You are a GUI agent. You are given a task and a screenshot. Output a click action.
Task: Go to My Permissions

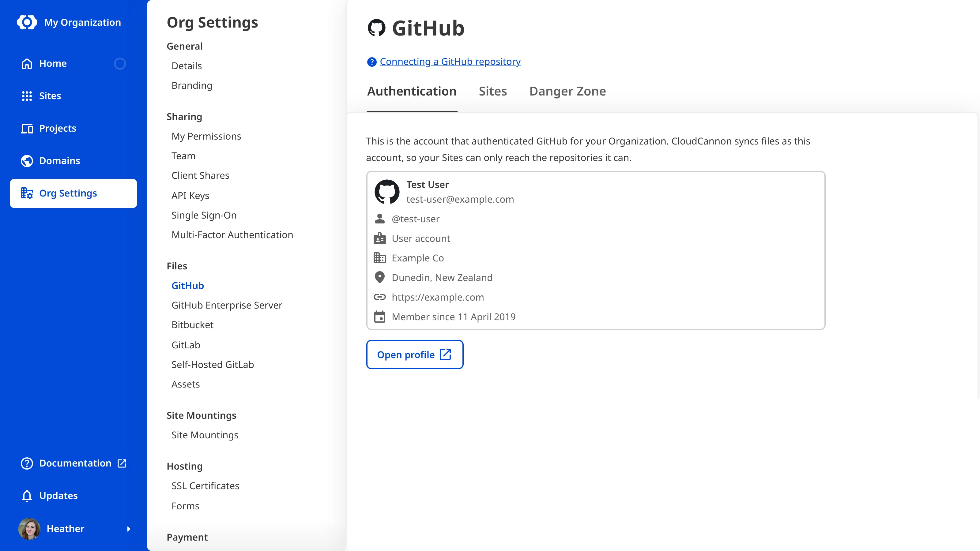(206, 136)
